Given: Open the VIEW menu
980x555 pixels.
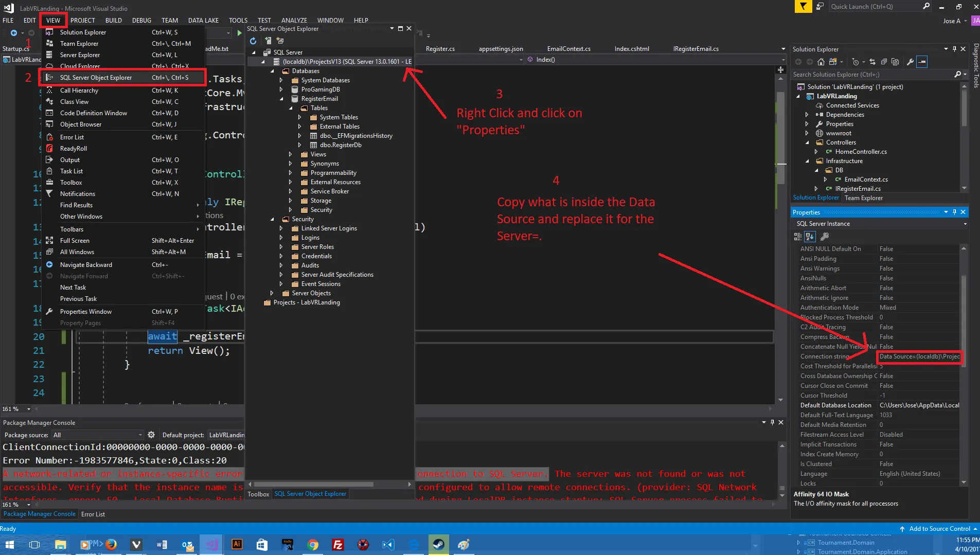Looking at the screenshot, I should click(53, 20).
